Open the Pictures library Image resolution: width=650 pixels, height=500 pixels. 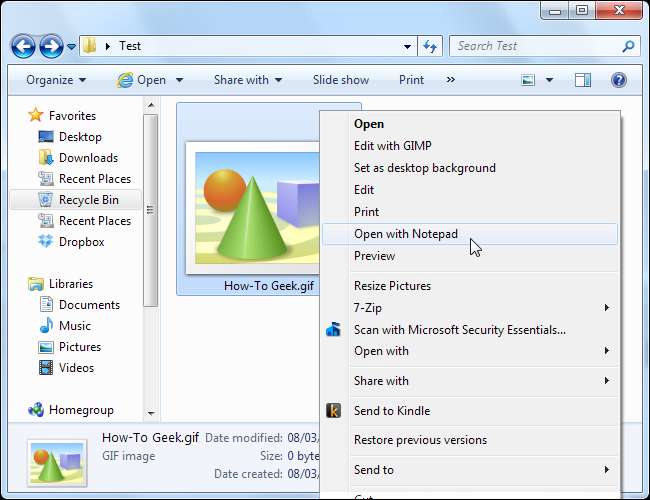point(80,347)
